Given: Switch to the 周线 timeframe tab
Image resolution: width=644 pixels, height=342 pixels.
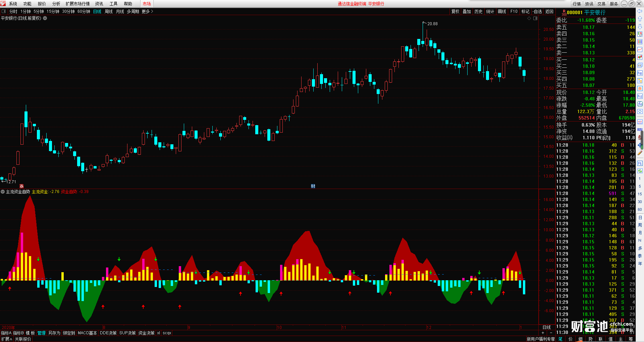Looking at the screenshot, I should pos(109,11).
